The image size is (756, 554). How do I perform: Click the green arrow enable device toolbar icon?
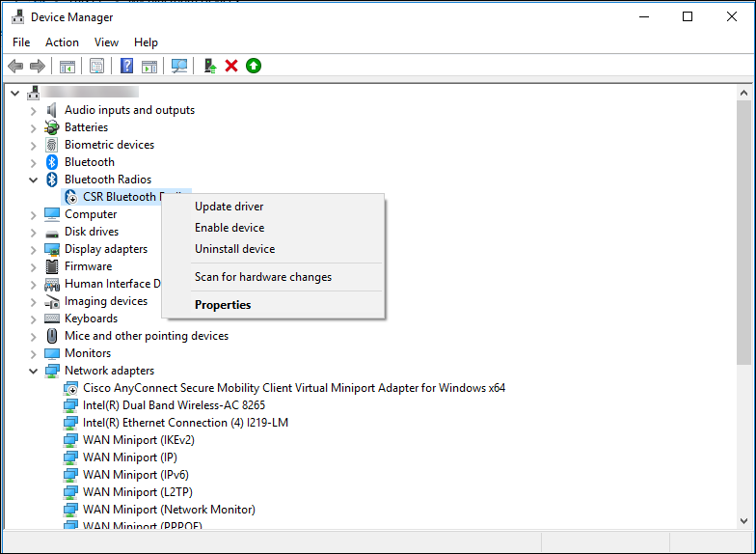pos(253,66)
